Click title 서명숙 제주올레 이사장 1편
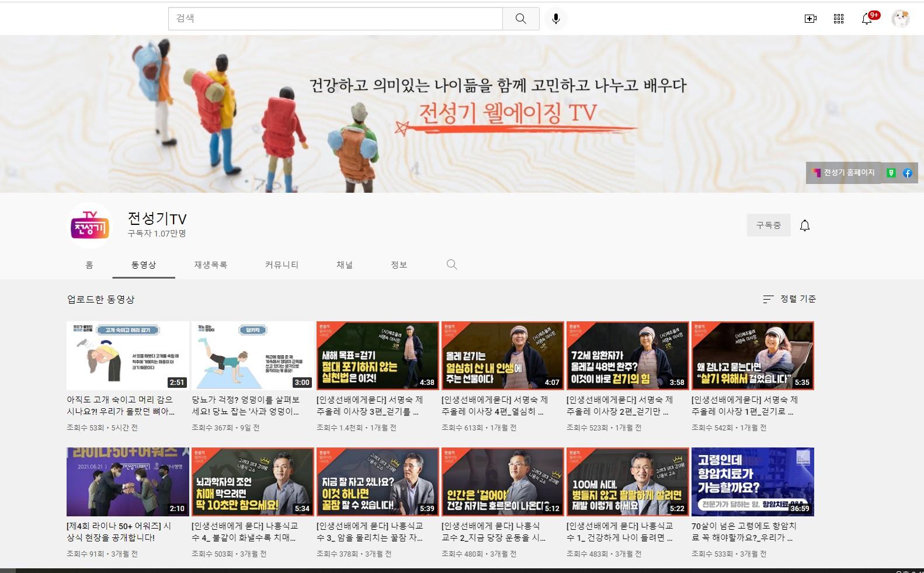The width and height of the screenshot is (924, 573). (745, 405)
